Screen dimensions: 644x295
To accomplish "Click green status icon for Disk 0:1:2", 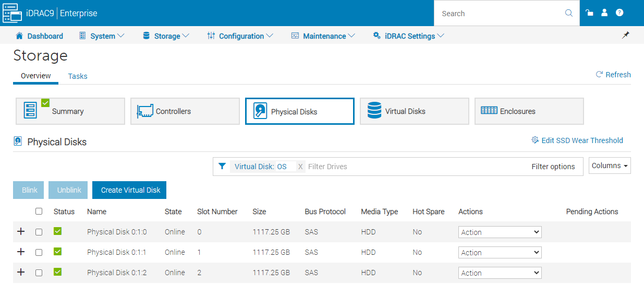I will pos(57,272).
